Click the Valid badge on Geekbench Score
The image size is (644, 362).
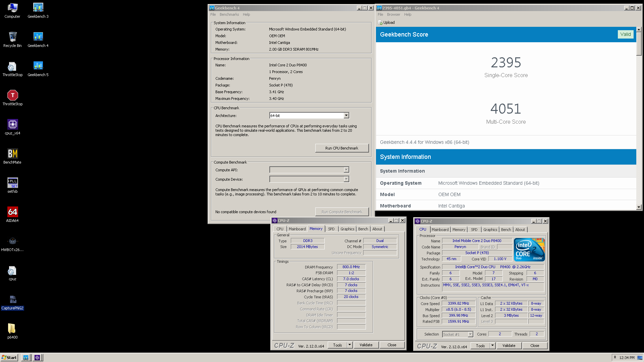625,34
